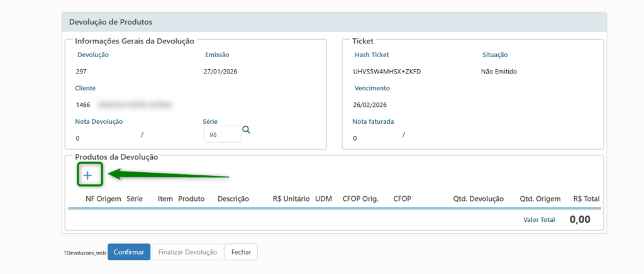Click the Devolução number 297
The height and width of the screenshot is (274, 644).
[x=81, y=72]
